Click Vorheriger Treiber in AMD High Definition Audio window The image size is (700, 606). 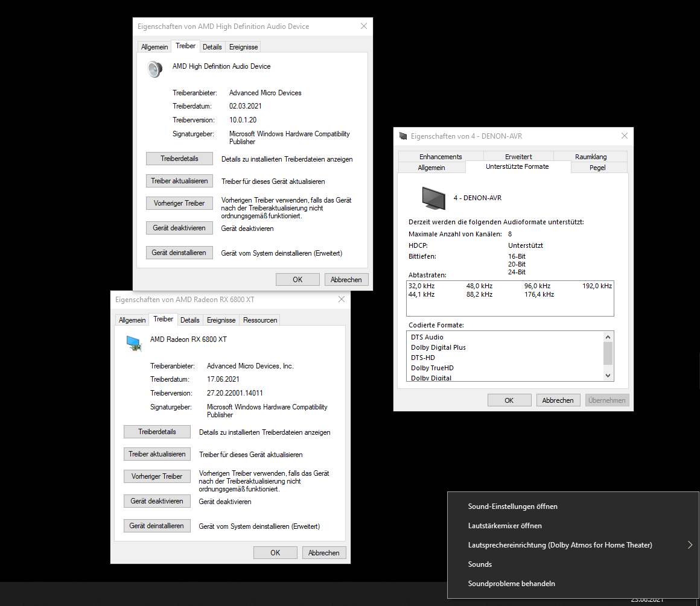pyautogui.click(x=179, y=203)
